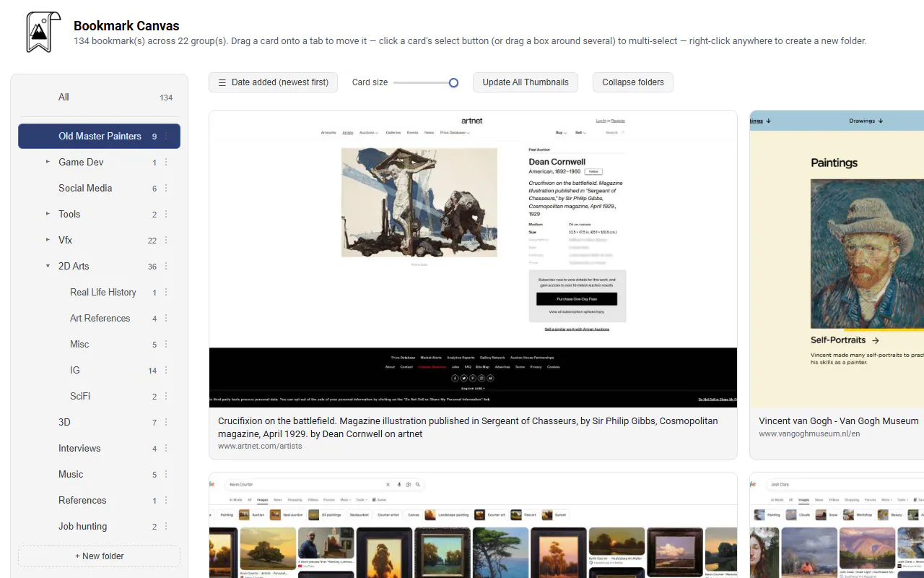Open the three-dot menu for Art References
924x578 pixels.
(166, 318)
